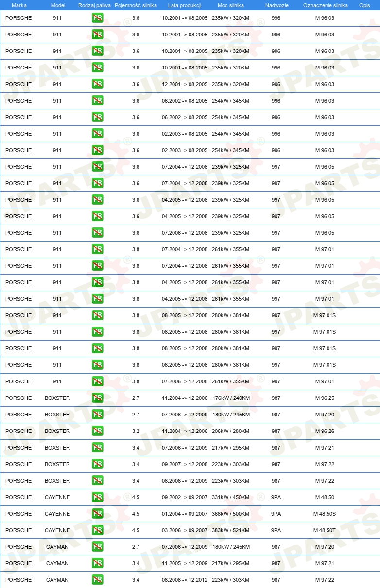
Task: Click the fuel icon for Boxster 217kW / 295KM
Action: pyautogui.click(x=97, y=448)
